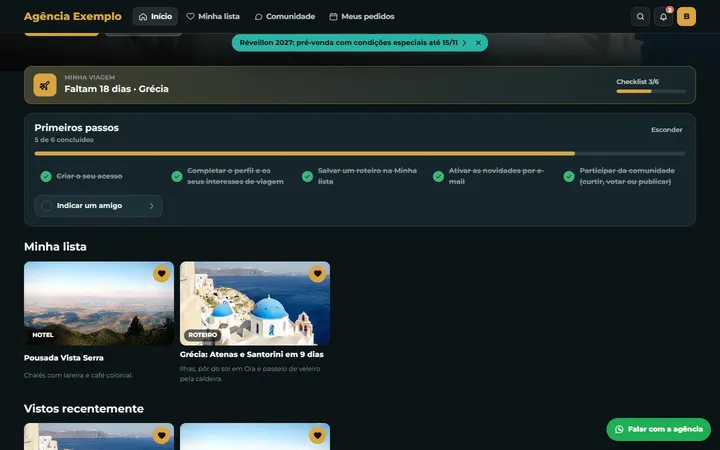720x450 pixels.
Task: Click WhatsApp icon in Falar com agência
Action: point(619,429)
